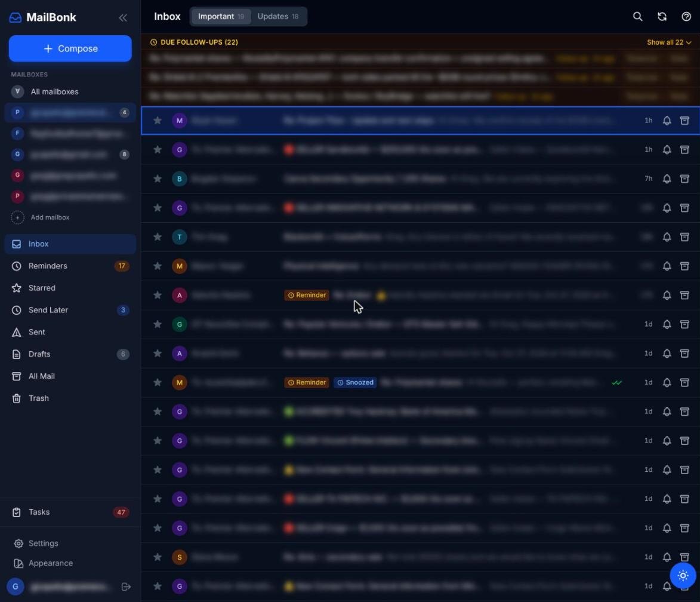
Task: Star the B sender email from 7h ago
Action: coord(157,179)
